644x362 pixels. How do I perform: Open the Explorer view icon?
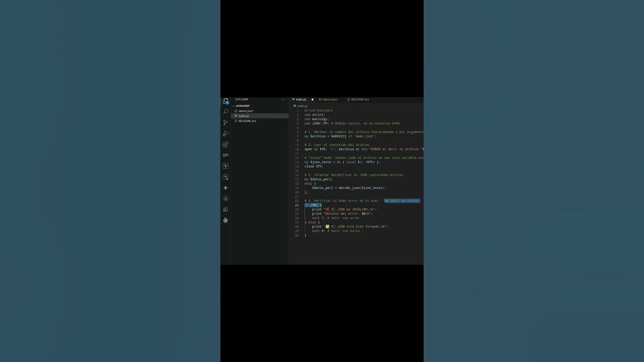pos(225,101)
